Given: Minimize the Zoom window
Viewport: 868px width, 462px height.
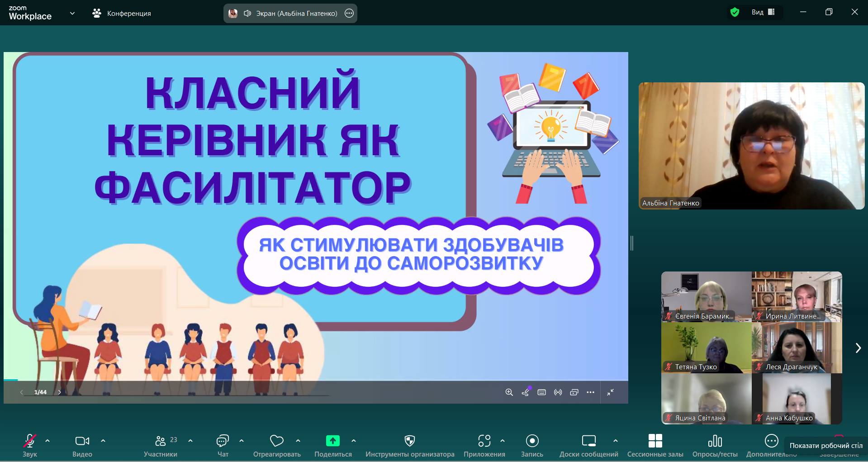Looking at the screenshot, I should (x=803, y=12).
